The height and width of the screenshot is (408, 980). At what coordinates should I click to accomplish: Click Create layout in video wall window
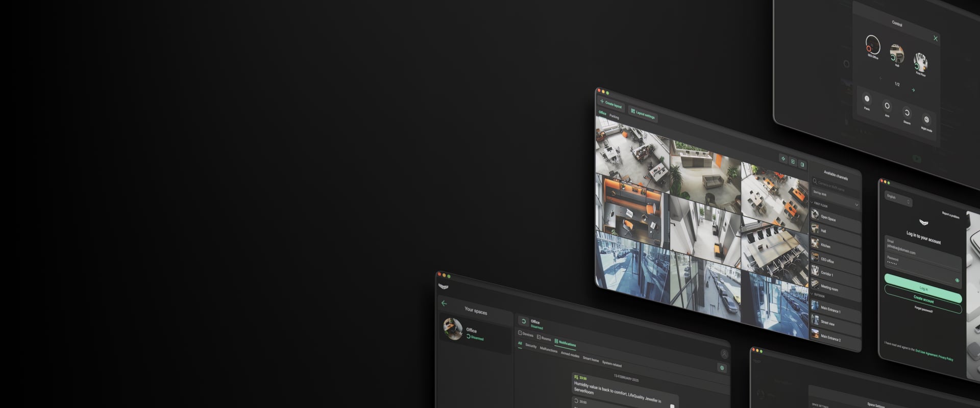point(611,104)
